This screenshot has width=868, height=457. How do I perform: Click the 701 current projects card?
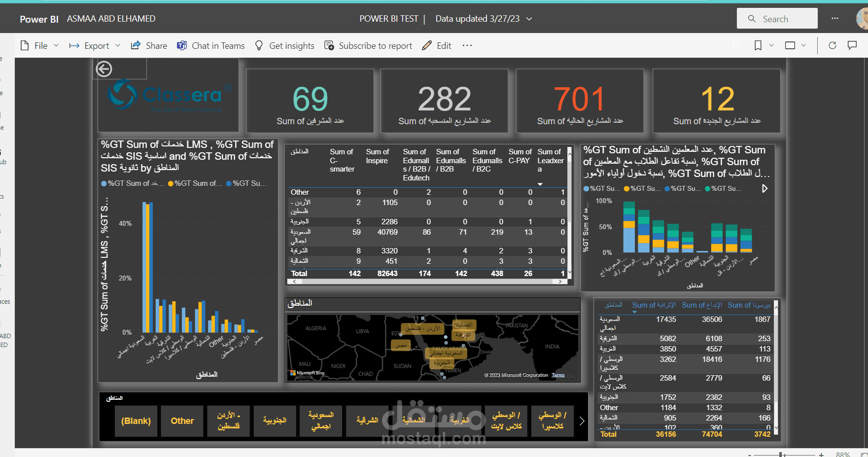click(580, 101)
